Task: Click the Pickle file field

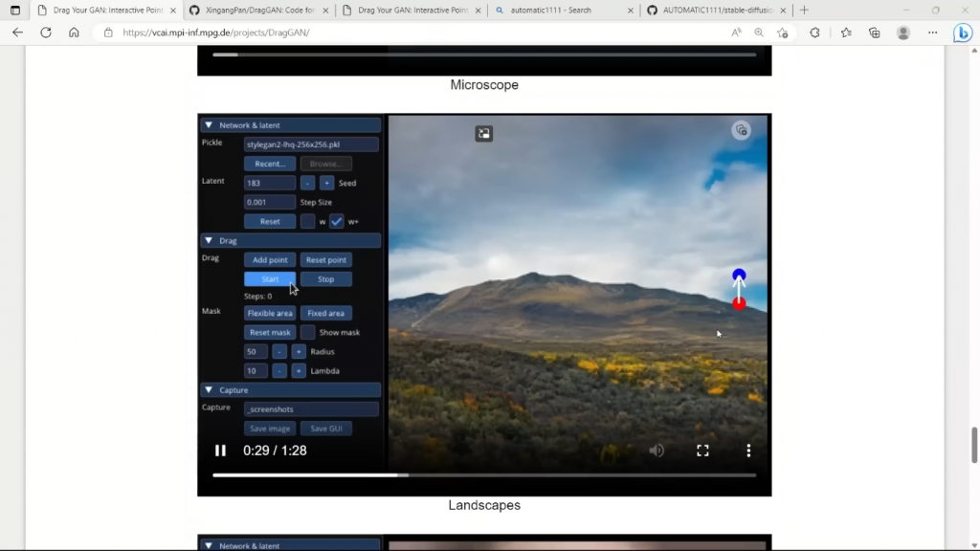Action: tap(311, 144)
